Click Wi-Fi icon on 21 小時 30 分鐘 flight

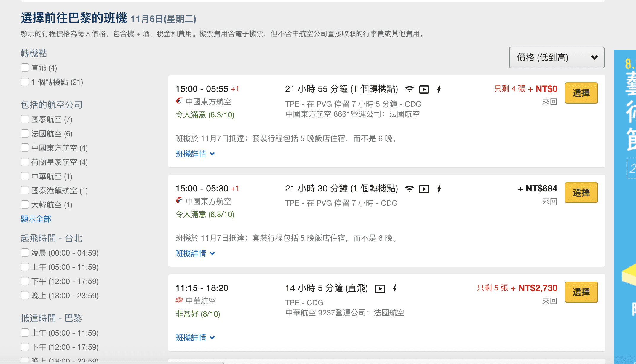pyautogui.click(x=409, y=189)
